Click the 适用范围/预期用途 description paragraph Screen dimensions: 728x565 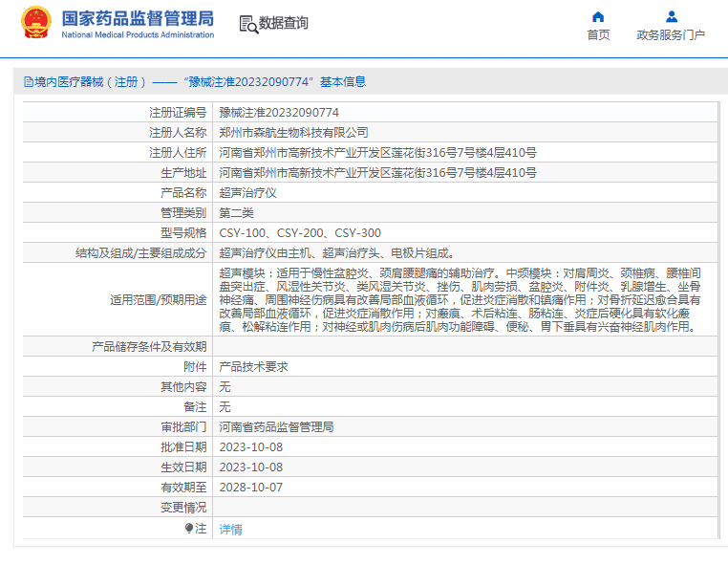(460, 299)
